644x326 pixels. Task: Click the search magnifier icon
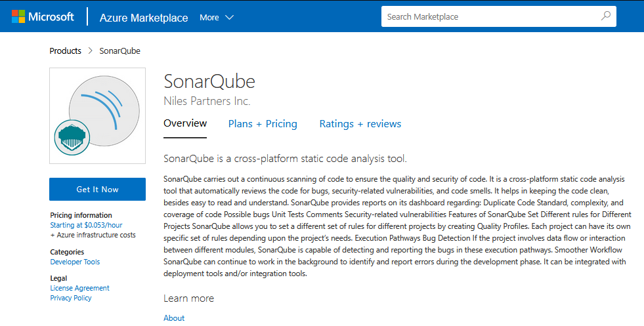[605, 16]
